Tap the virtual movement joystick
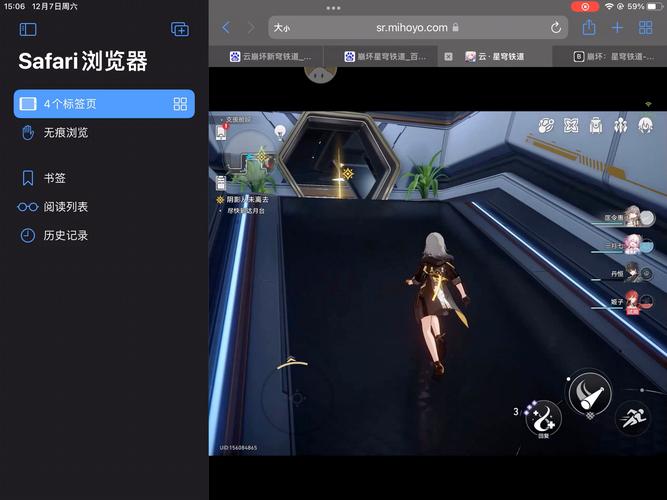This screenshot has height=500, width=667. click(297, 397)
